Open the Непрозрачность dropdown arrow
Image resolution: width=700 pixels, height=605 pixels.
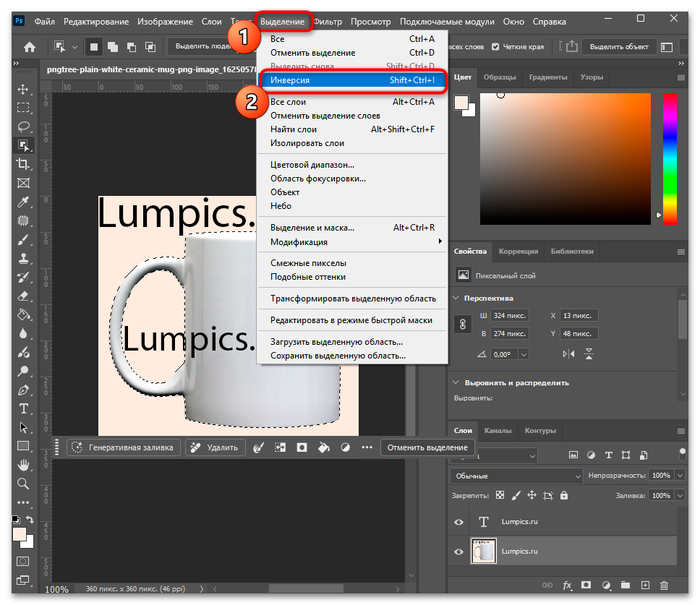[680, 476]
